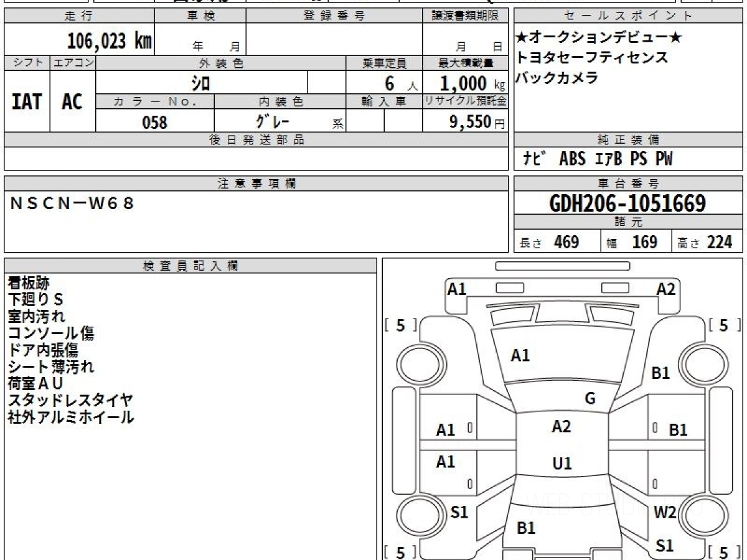Viewport: 747px width, 560px height.
Task: Select the セールスポイント header
Action: [629, 16]
